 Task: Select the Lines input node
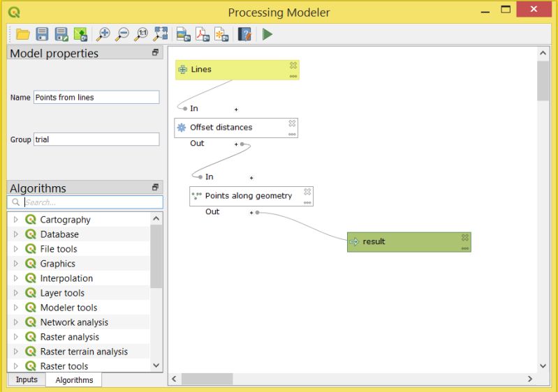[237, 70]
